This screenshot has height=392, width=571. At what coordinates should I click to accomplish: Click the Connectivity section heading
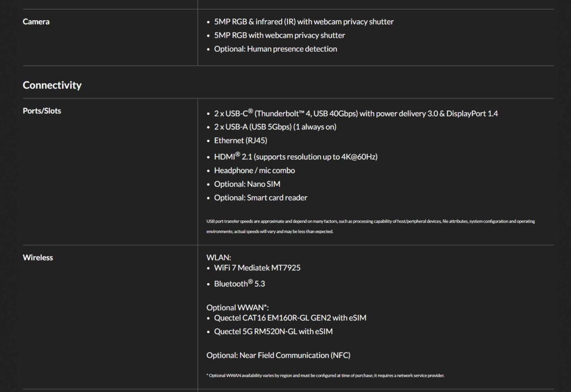point(52,85)
